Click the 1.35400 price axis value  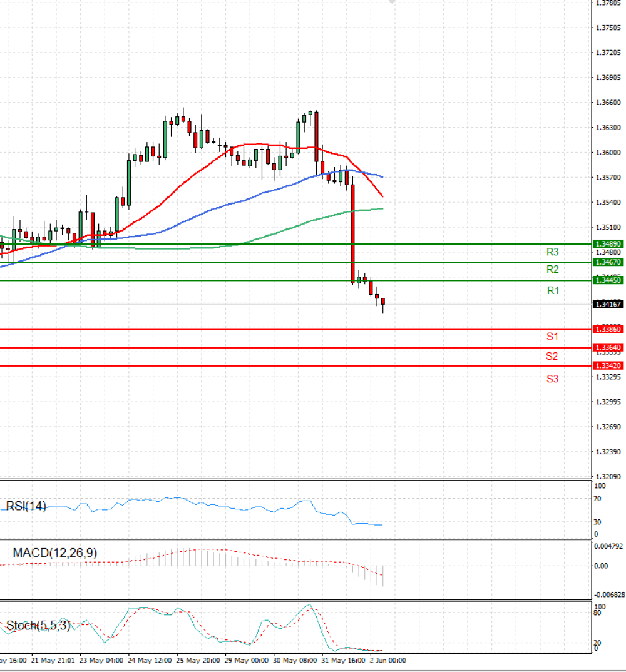pyautogui.click(x=608, y=202)
